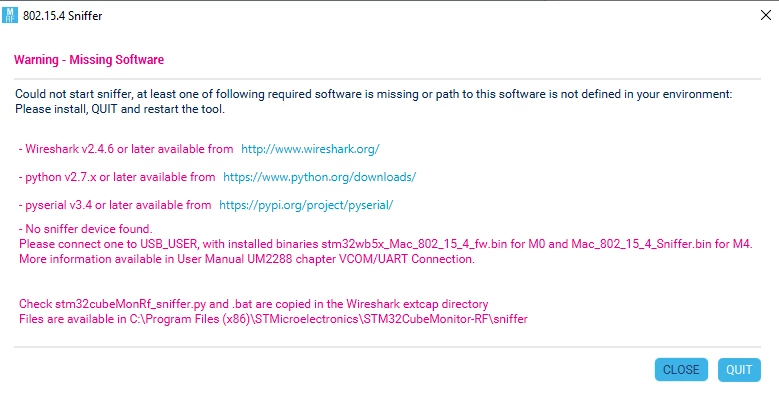Viewport: 779px width, 400px height.
Task: Click the STM32CubeMonitor-RF sniffer file path line
Action: (273, 319)
